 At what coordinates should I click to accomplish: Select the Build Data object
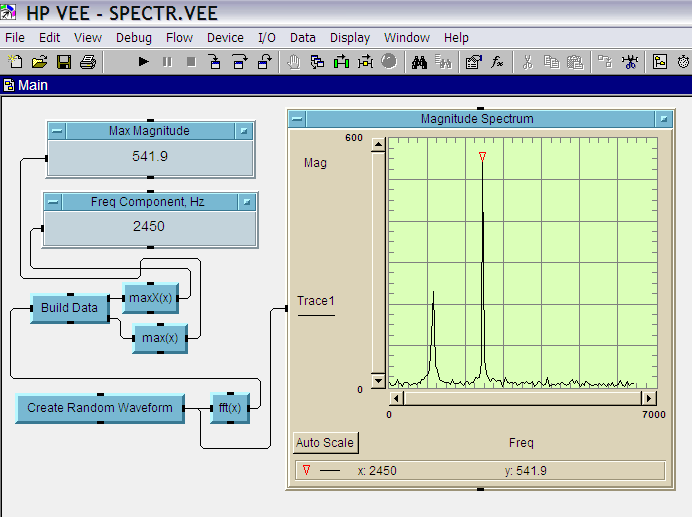coord(70,308)
